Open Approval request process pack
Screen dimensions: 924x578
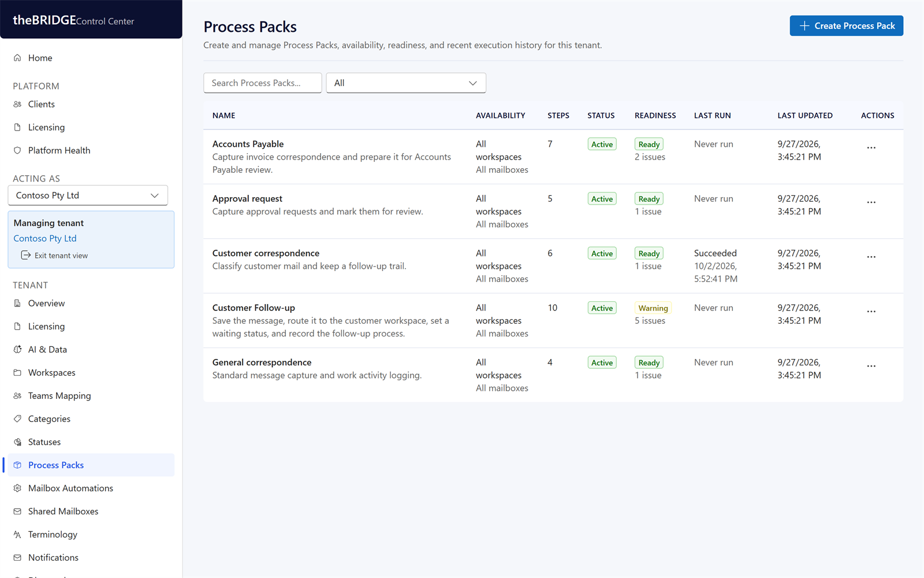(247, 198)
